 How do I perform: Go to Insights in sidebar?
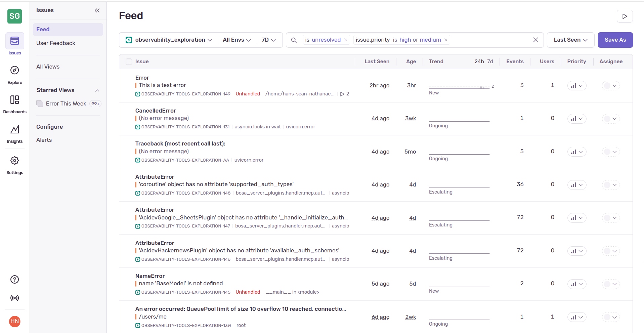(x=14, y=133)
